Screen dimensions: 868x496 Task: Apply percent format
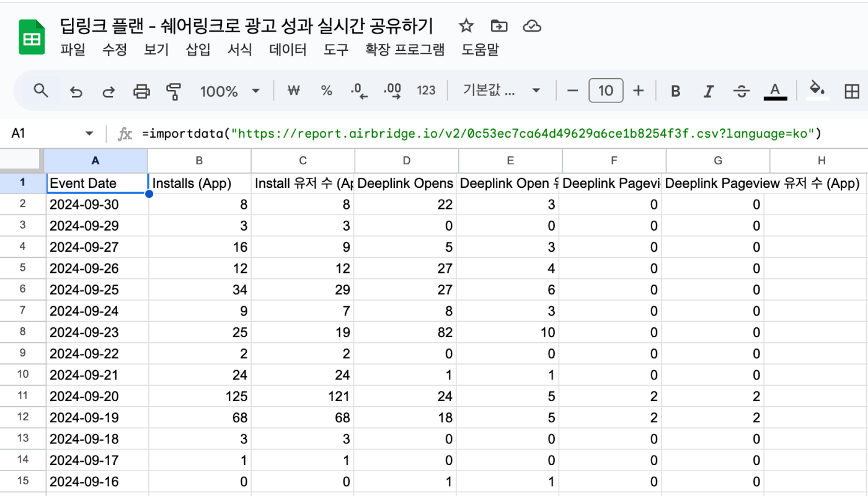click(x=327, y=91)
